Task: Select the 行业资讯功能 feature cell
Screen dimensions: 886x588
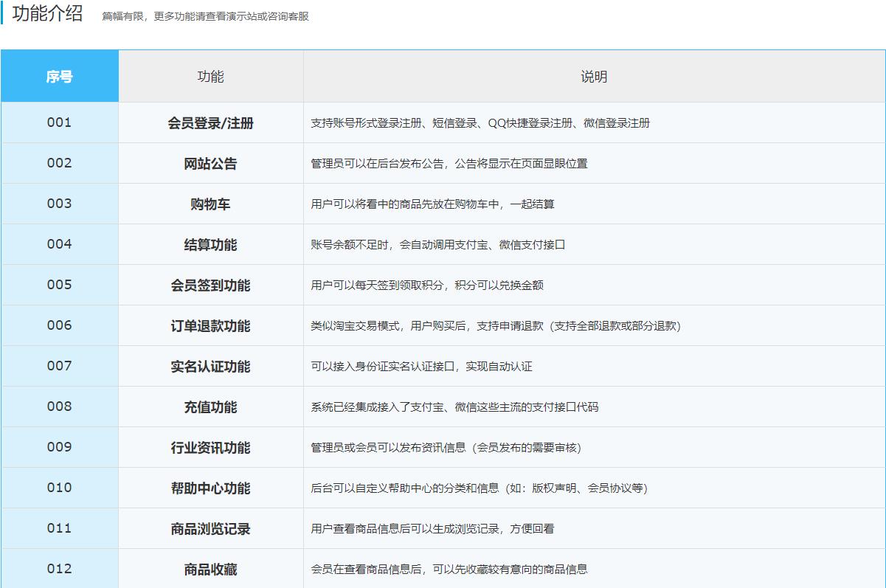Action: coord(211,447)
